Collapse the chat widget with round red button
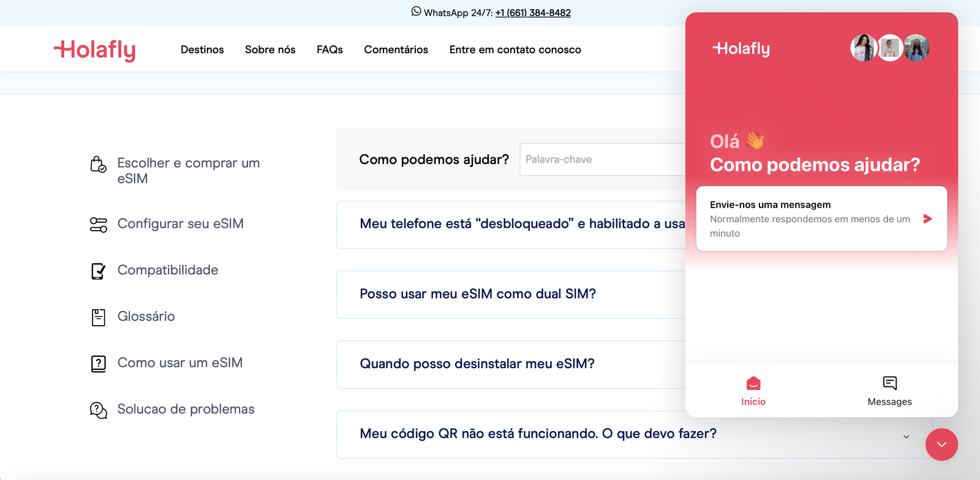Image resolution: width=980 pixels, height=480 pixels. click(941, 444)
